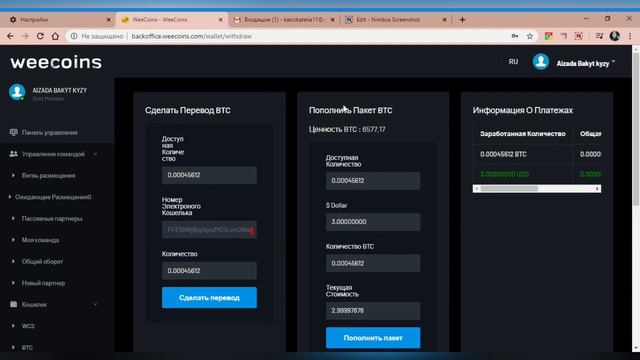Open Моя команда in sidebar

pos(40,240)
